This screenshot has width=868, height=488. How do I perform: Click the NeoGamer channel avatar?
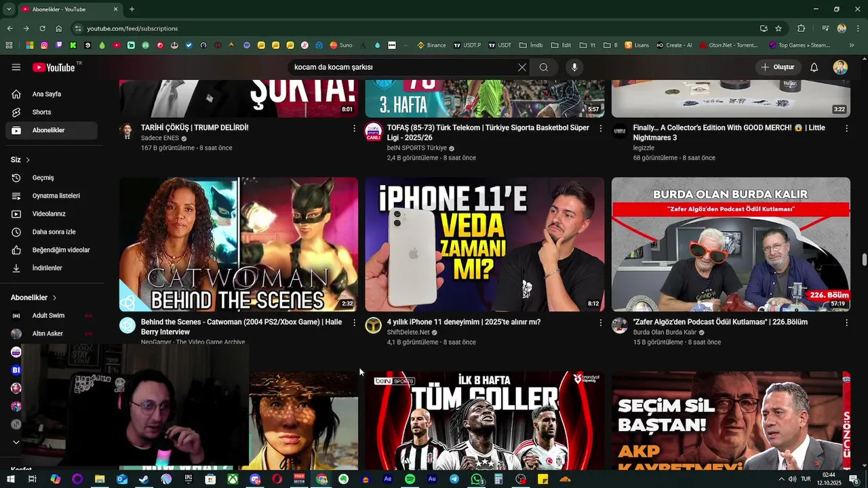127,325
